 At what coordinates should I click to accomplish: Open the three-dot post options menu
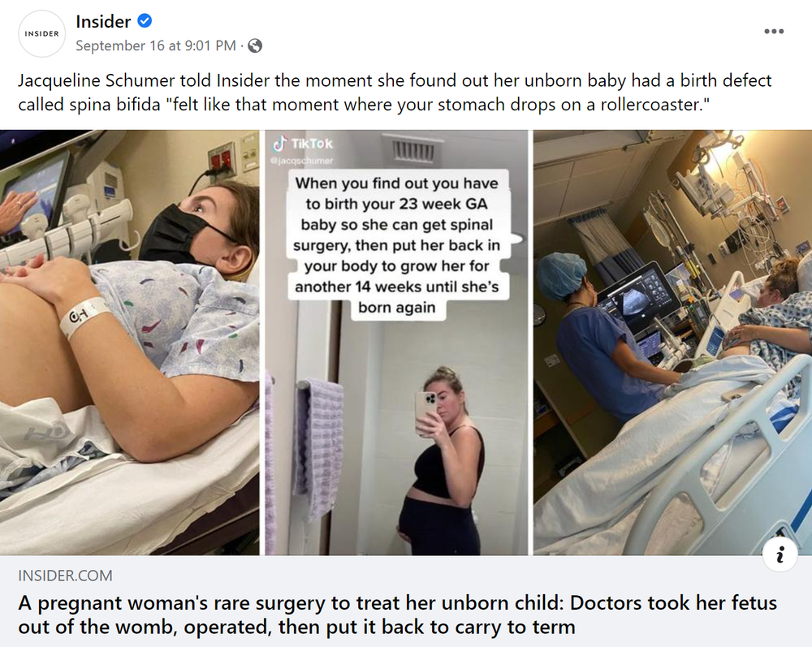tap(774, 32)
